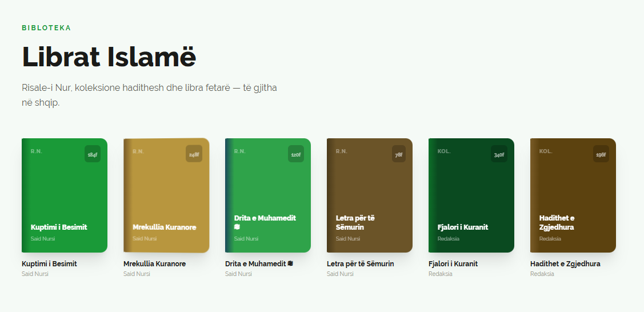644x312 pixels.
Task: Click the Mrekullia Kuranore title under the cover
Action: tap(154, 264)
